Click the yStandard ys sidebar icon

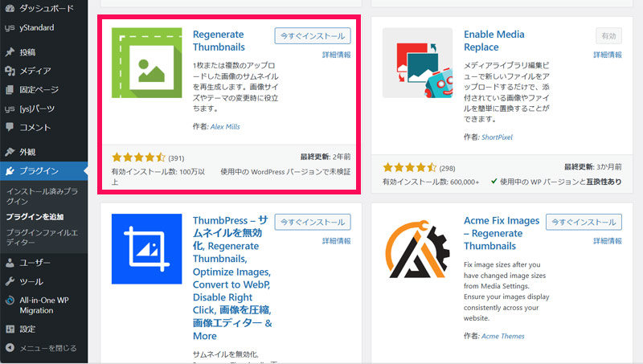(x=10, y=28)
